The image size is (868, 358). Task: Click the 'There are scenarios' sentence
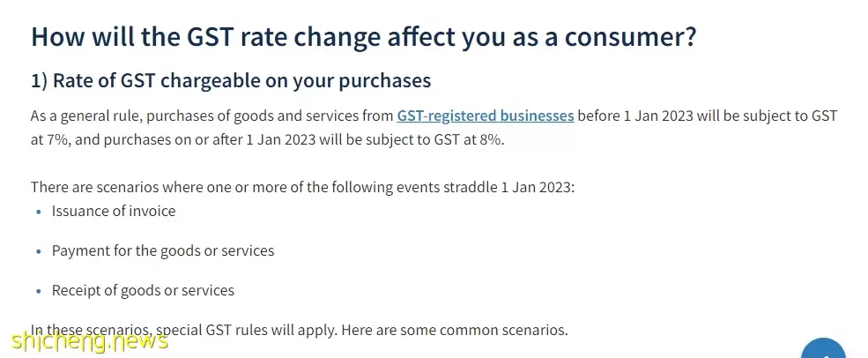tap(303, 187)
